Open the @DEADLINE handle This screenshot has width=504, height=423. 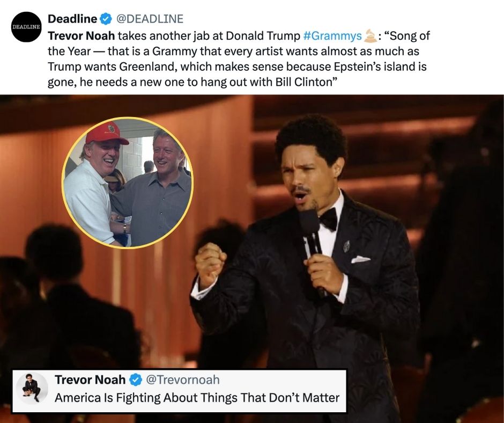coord(150,19)
